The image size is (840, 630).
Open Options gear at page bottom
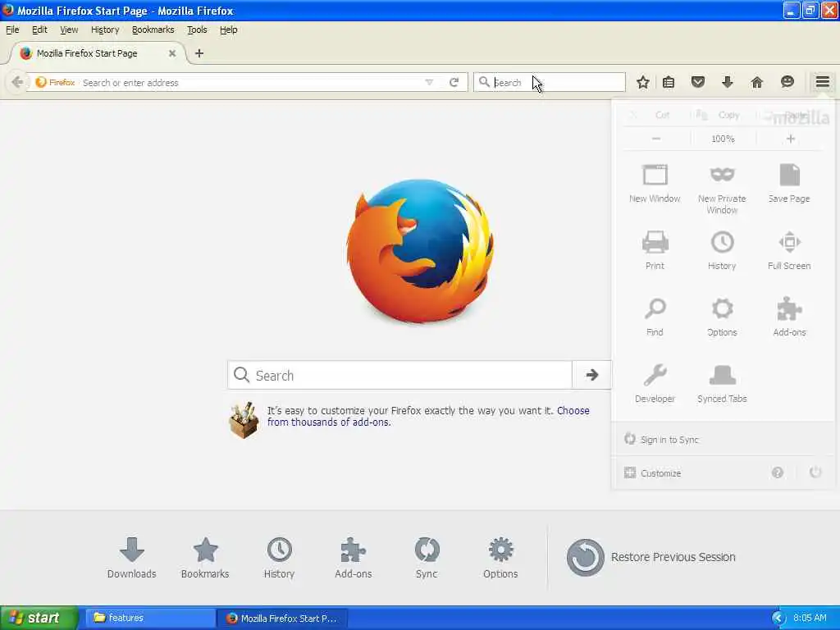click(x=500, y=558)
